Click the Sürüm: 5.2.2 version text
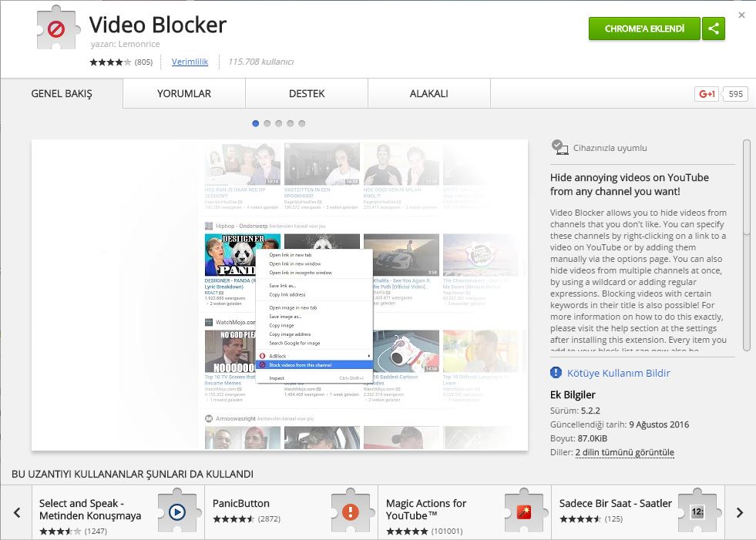 [x=575, y=411]
